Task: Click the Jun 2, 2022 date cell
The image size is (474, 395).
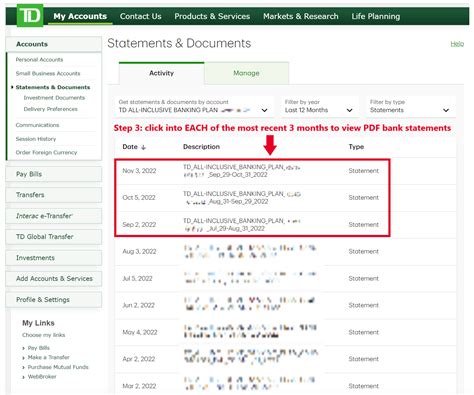Action: pyautogui.click(x=138, y=305)
